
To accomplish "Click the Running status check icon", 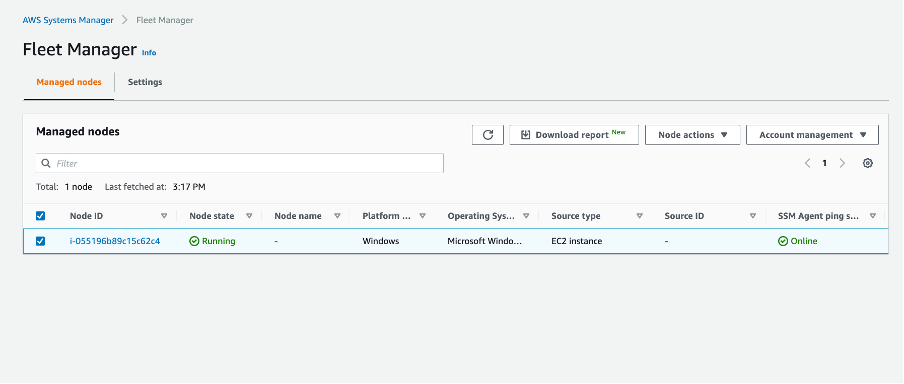I will coord(194,241).
